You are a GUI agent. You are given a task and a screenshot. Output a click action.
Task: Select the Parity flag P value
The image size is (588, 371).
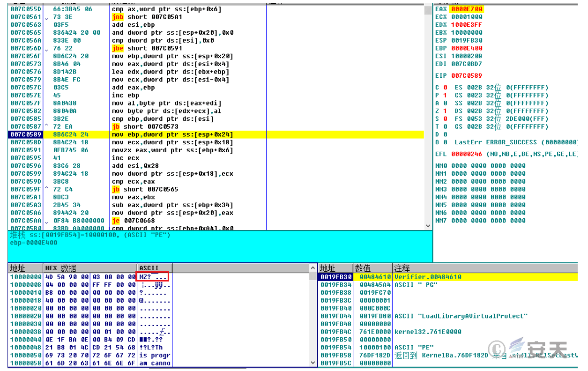[445, 96]
